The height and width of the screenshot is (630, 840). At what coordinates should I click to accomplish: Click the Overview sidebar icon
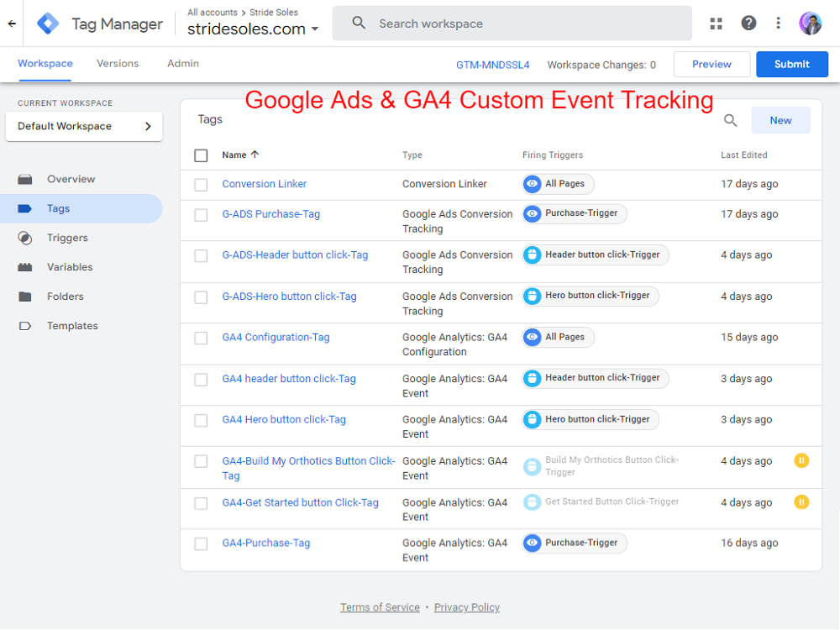24,179
